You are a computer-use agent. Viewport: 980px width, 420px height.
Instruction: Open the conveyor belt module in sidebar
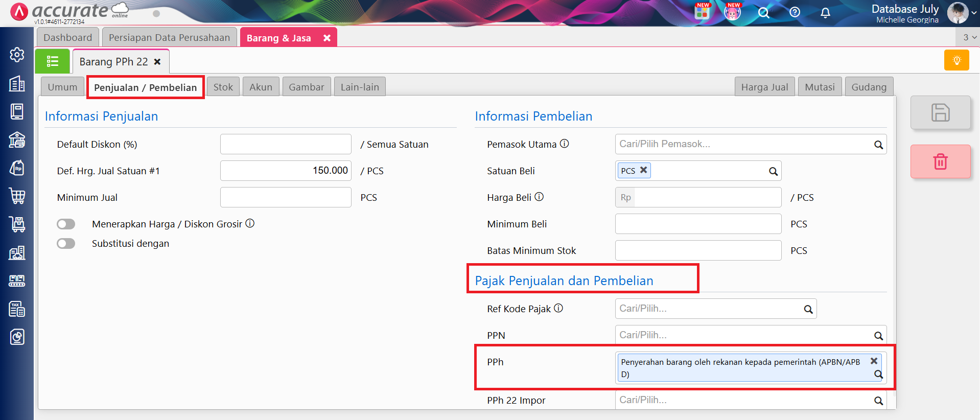click(x=17, y=281)
